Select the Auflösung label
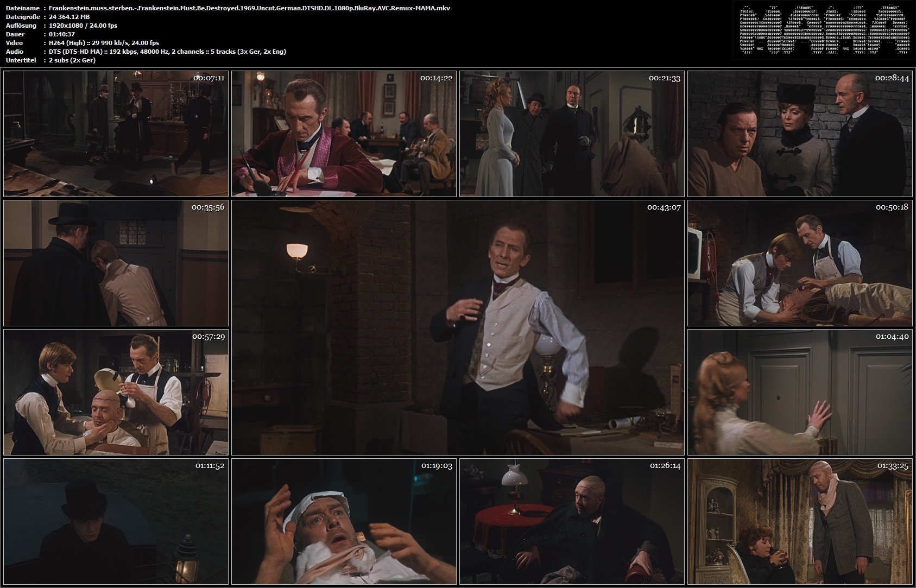916x588 pixels. (x=21, y=26)
